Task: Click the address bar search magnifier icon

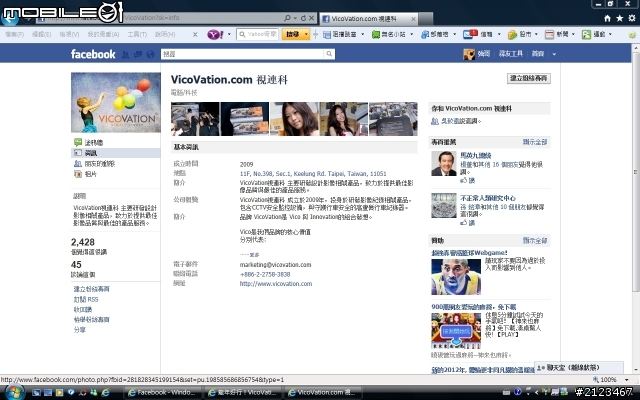Action: click(287, 18)
